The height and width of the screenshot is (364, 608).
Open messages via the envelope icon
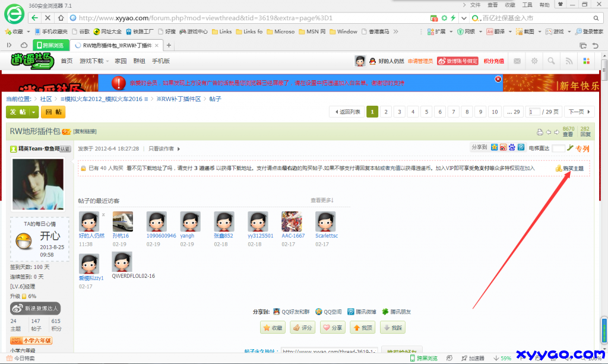click(517, 61)
